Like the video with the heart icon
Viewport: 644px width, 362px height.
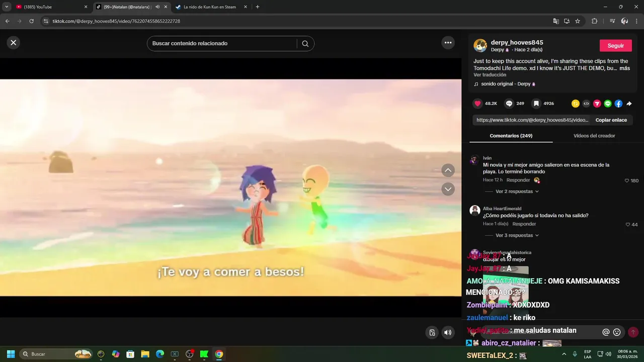[x=477, y=104]
